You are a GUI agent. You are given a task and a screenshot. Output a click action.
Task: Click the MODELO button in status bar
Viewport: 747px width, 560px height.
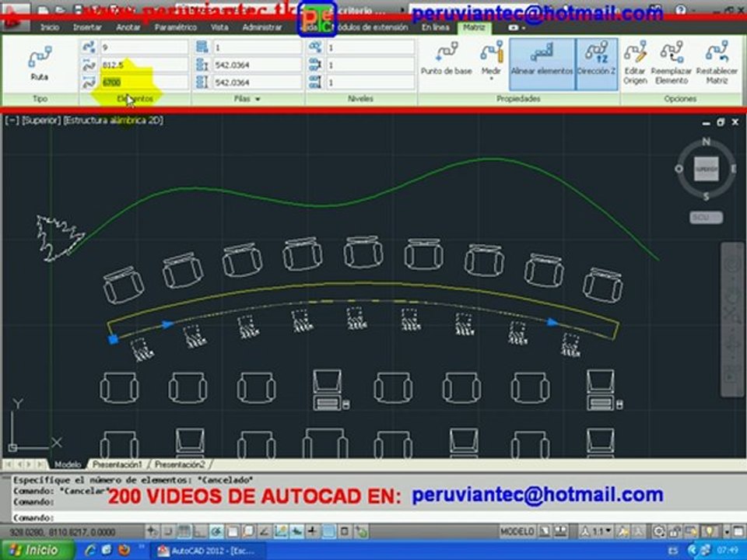point(517,531)
